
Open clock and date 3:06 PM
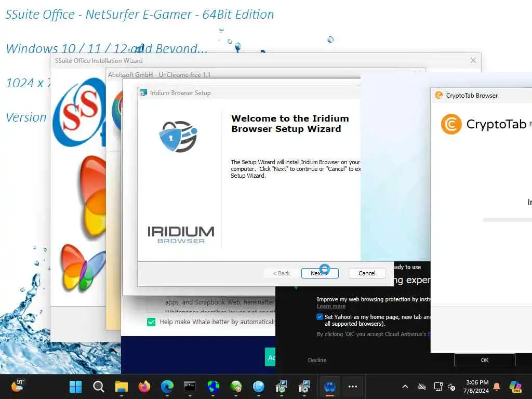pos(476,387)
